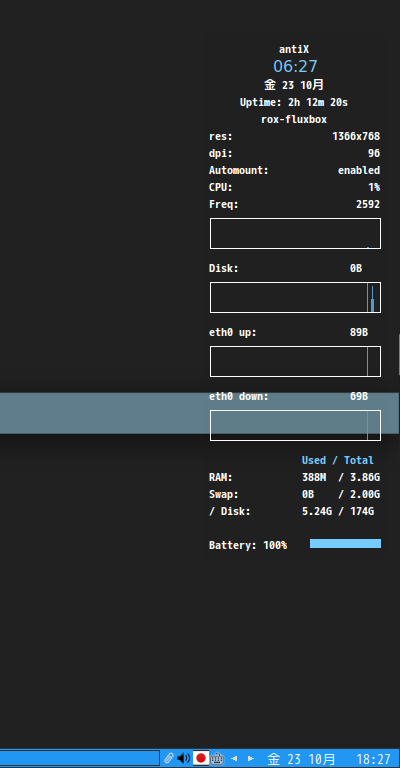This screenshot has width=400, height=768.
Task: Click the RAM 388M / 3.86G line
Action: tap(294, 478)
